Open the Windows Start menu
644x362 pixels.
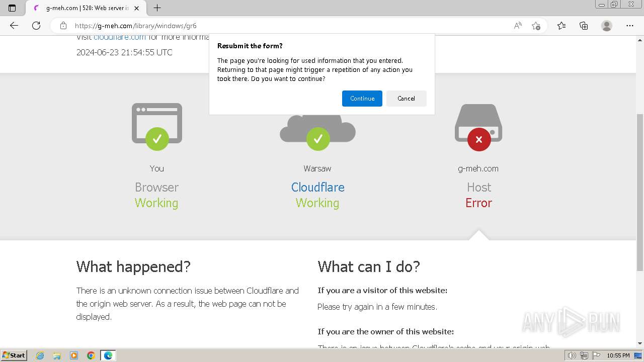click(14, 355)
